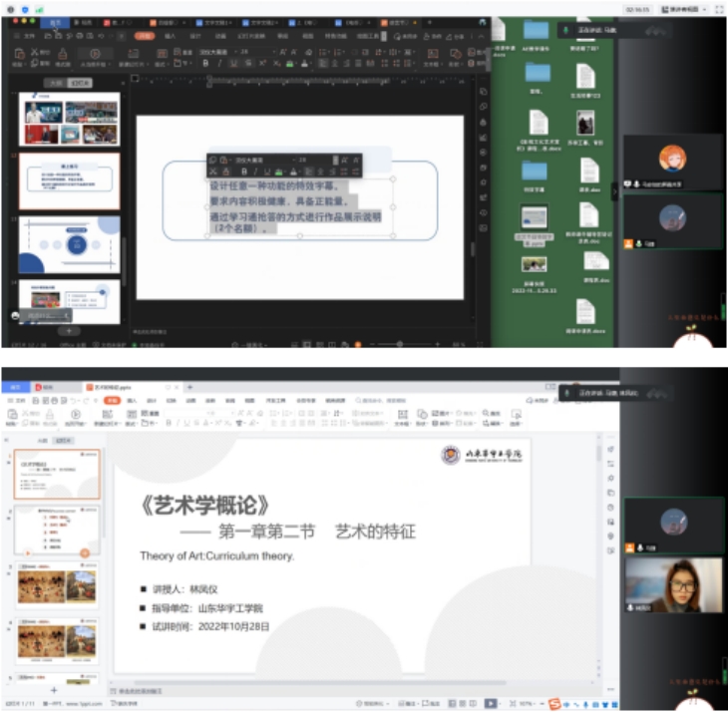Click the Sogou input method icon at bottom
The height and width of the screenshot is (712, 728).
[x=554, y=704]
